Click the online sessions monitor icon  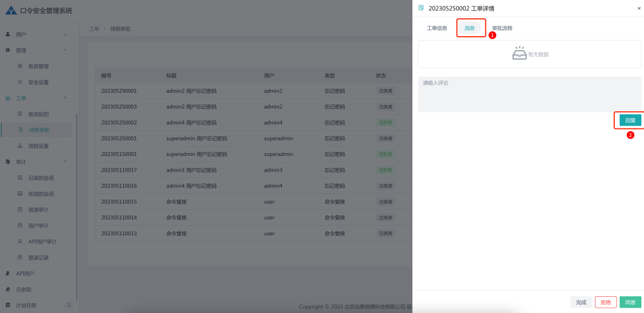tap(20, 194)
